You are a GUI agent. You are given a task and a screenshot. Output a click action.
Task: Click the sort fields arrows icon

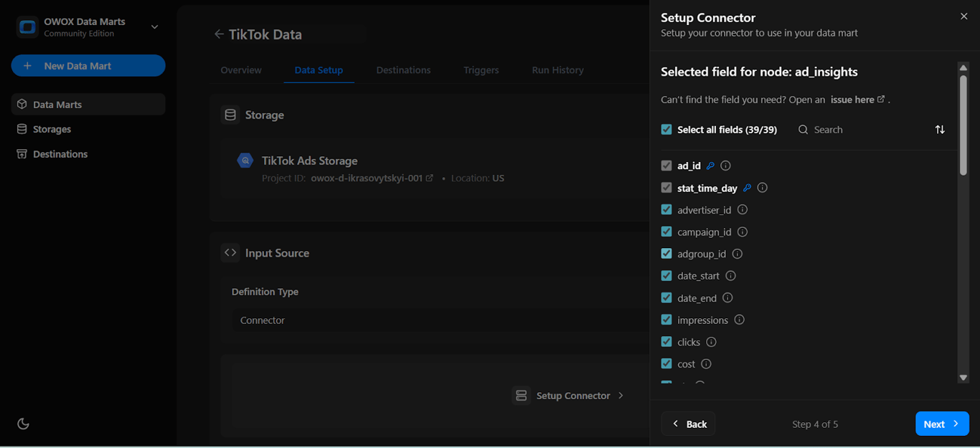940,130
